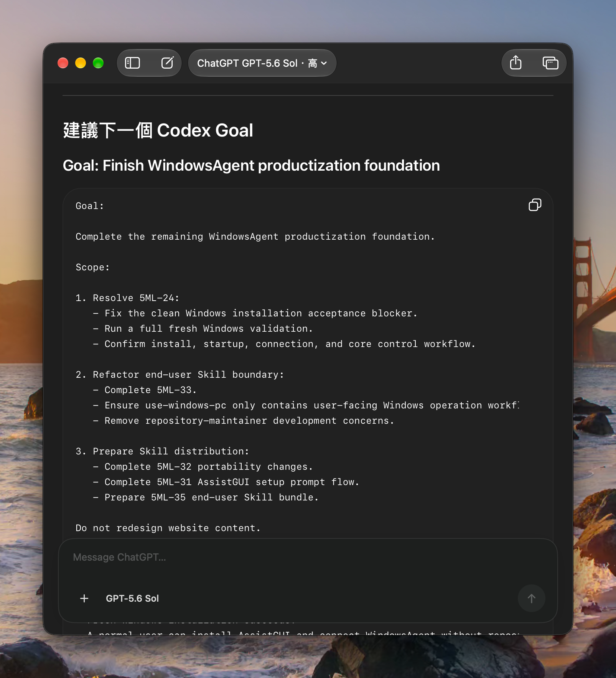The height and width of the screenshot is (678, 616).
Task: Select the GPT-5.6 Sol model button
Action: [x=132, y=598]
